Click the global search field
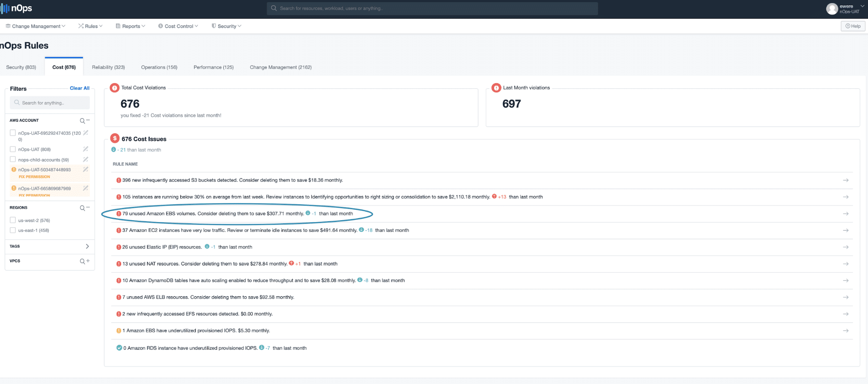Viewport: 868px width, 384px height. point(432,8)
